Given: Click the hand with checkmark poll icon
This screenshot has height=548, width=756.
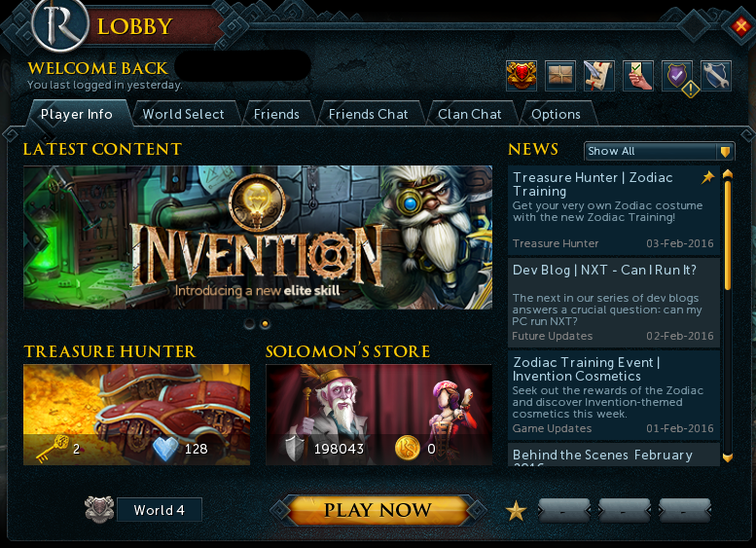Looking at the screenshot, I should (638, 76).
